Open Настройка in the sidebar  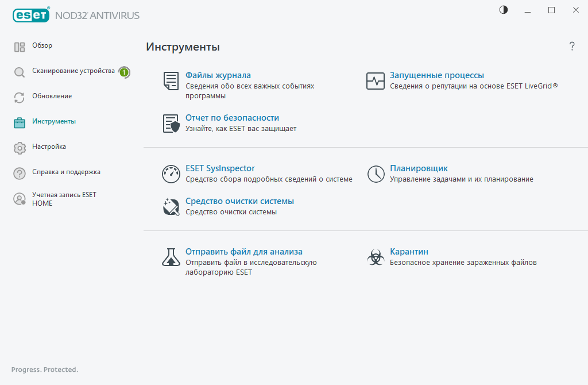49,147
